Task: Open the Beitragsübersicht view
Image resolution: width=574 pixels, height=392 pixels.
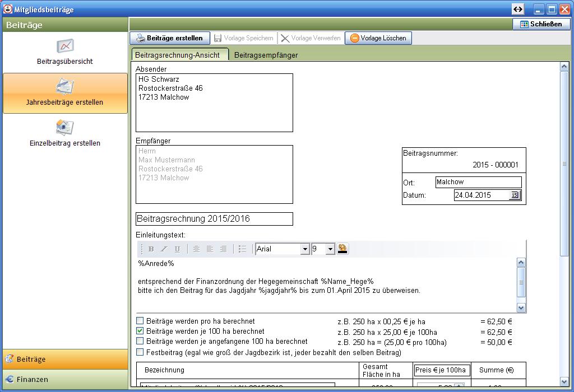Action: coord(65,52)
